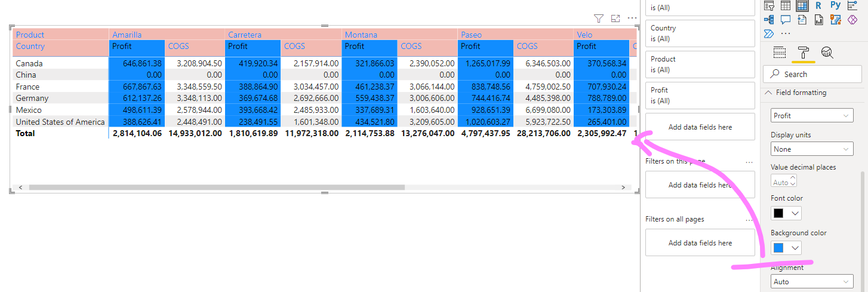Switch to the Analytics tab
The image size is (868, 292).
(827, 53)
